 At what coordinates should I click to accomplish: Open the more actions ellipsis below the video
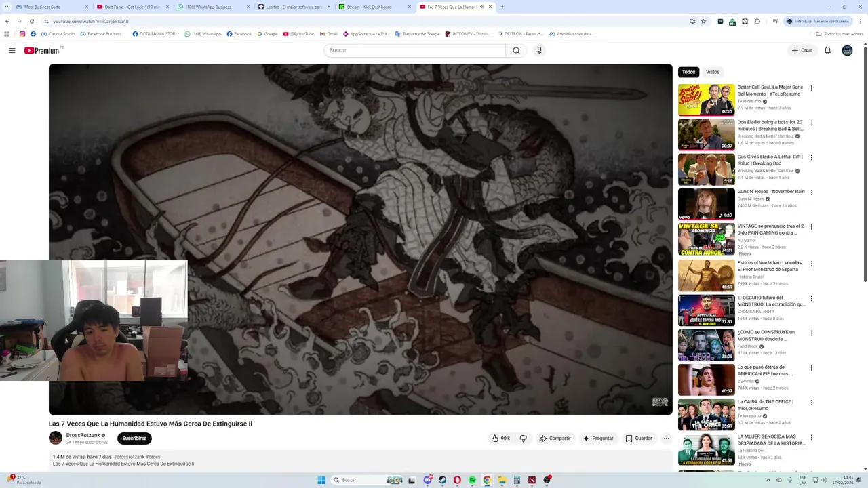click(666, 439)
